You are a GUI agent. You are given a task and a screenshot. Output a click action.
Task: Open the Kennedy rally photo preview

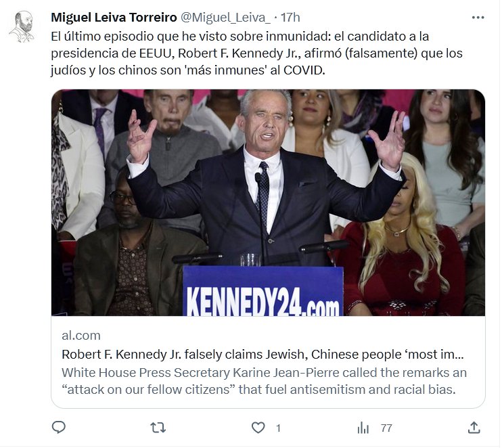(x=268, y=202)
